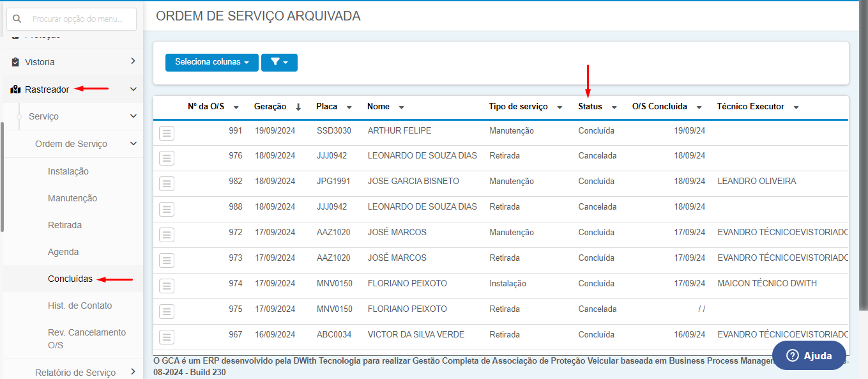Open O/S Concluída column filter arrow
The width and height of the screenshot is (868, 379).
[699, 107]
